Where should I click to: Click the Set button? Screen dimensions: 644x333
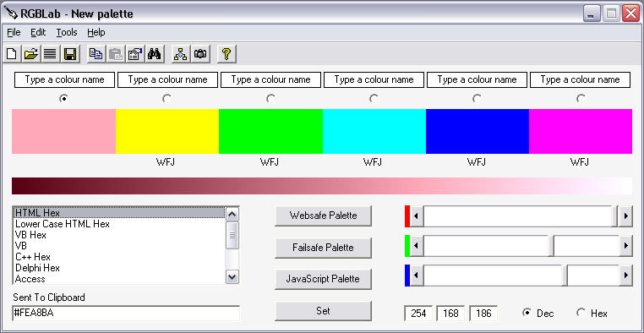coord(323,311)
